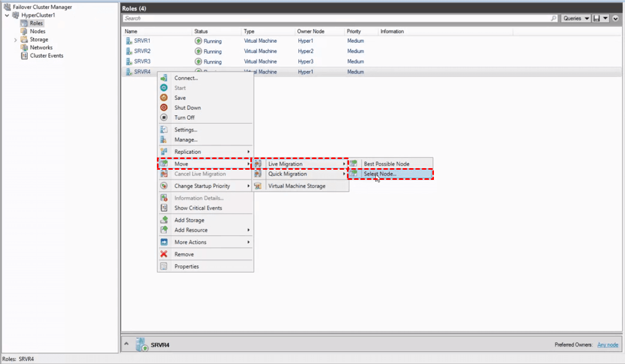Select Cluster Events in the tree
This screenshot has width=625, height=364.
coord(46,56)
